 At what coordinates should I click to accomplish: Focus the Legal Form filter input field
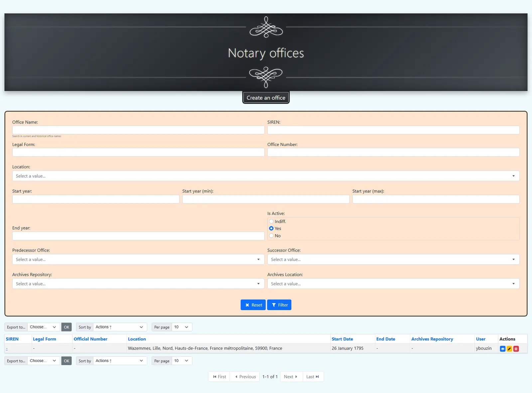pos(138,152)
